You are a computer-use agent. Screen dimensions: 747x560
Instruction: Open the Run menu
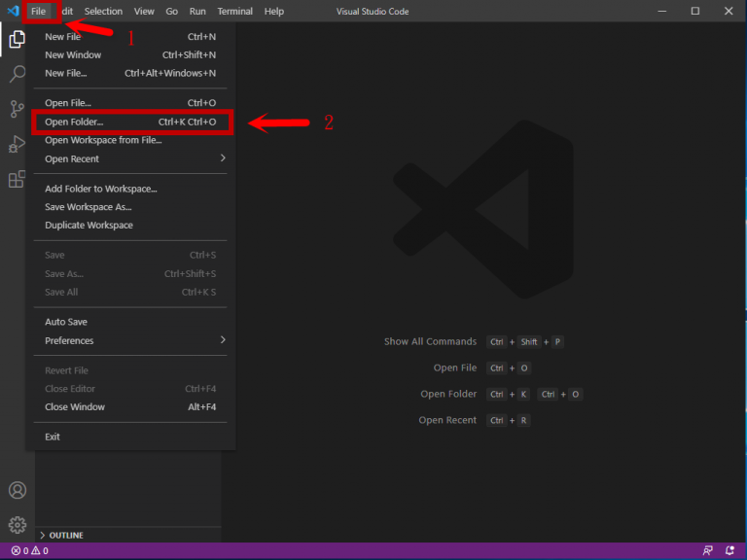click(x=197, y=11)
